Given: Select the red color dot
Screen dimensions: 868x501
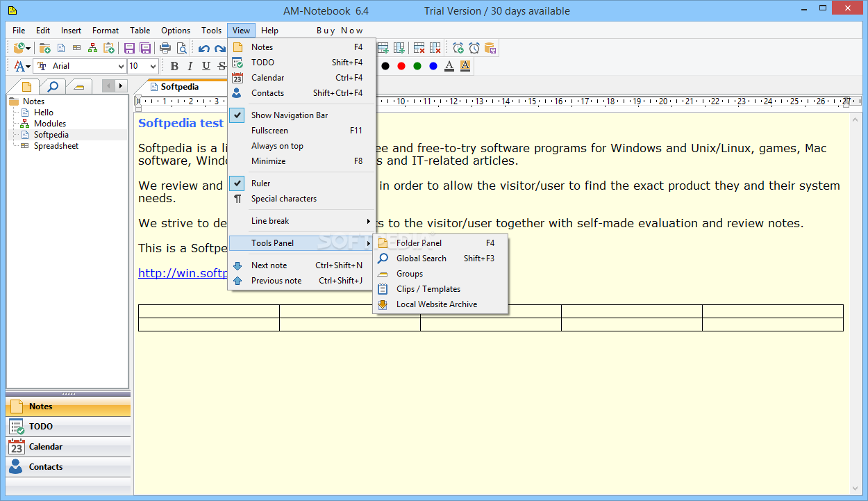Looking at the screenshot, I should tap(401, 66).
